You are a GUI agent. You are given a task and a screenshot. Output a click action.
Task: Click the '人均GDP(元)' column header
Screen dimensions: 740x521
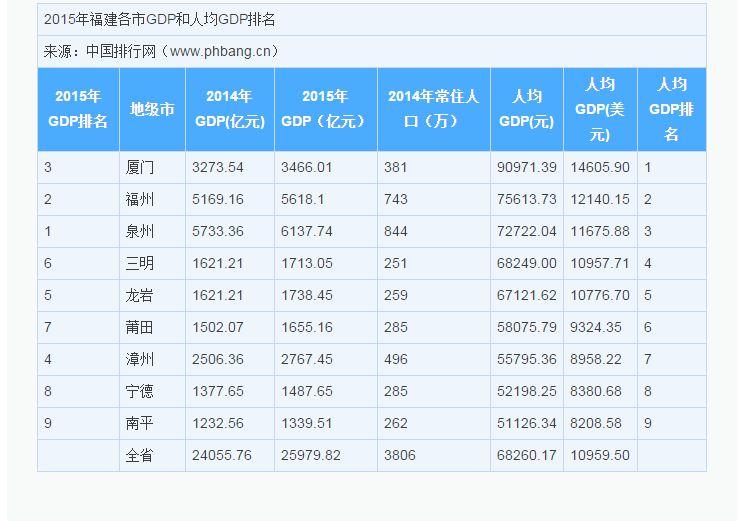[x=526, y=109]
